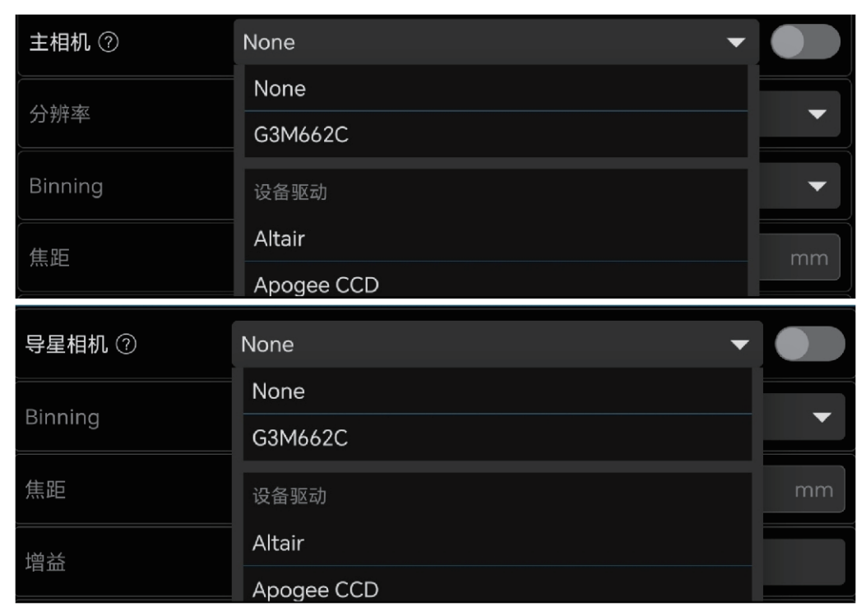Select Apogee CCD in guide camera list

click(x=497, y=585)
